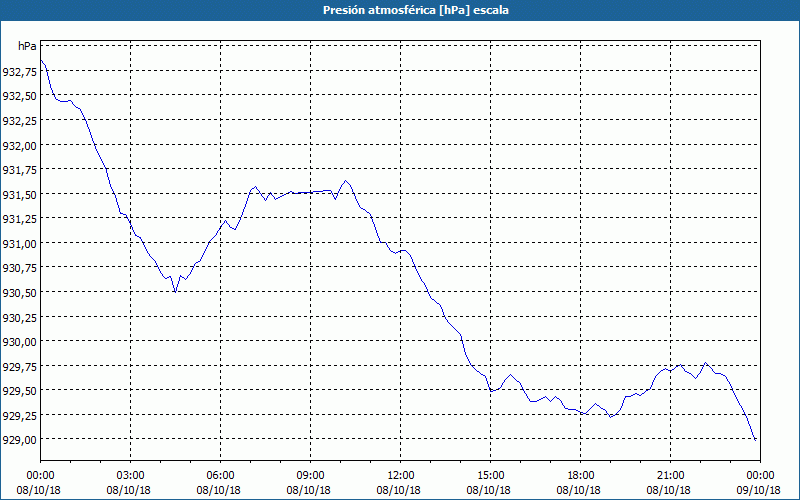800x500 pixels.
Task: Choose the 21:00 time label
Action: pos(670,476)
